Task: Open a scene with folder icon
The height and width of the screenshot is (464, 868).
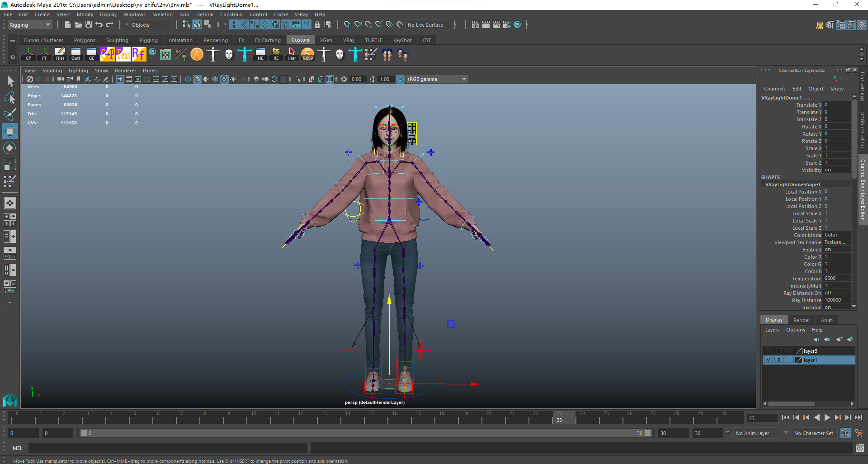Action: (x=78, y=24)
